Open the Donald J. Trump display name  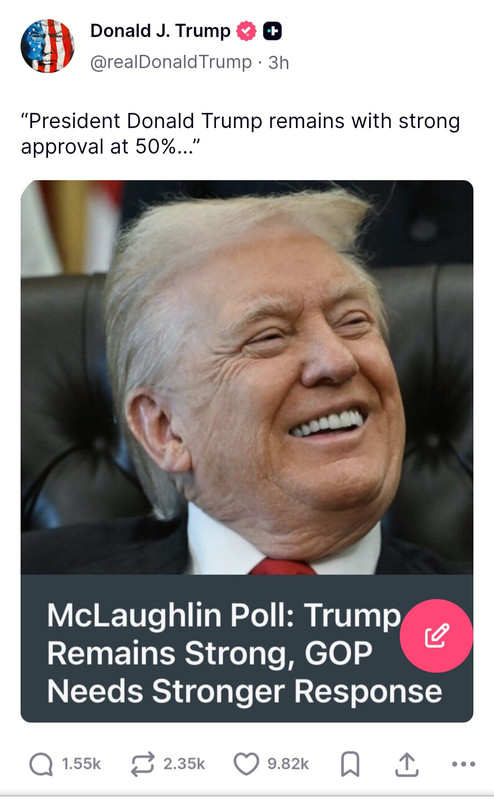click(x=160, y=31)
